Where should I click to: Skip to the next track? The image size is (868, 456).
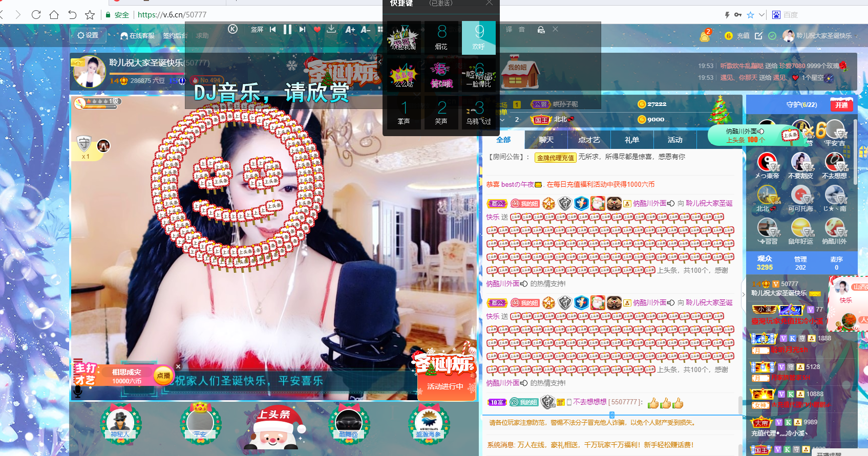(x=302, y=30)
